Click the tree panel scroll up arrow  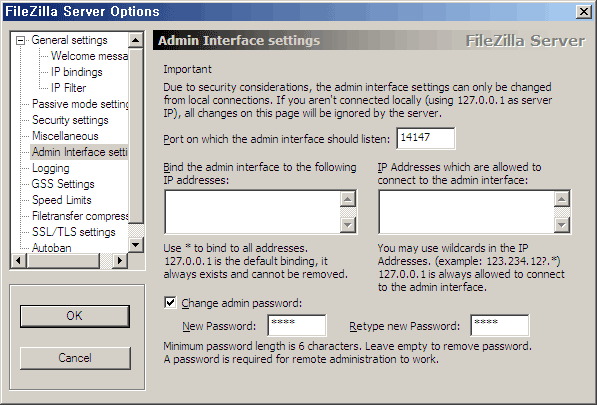[136, 40]
